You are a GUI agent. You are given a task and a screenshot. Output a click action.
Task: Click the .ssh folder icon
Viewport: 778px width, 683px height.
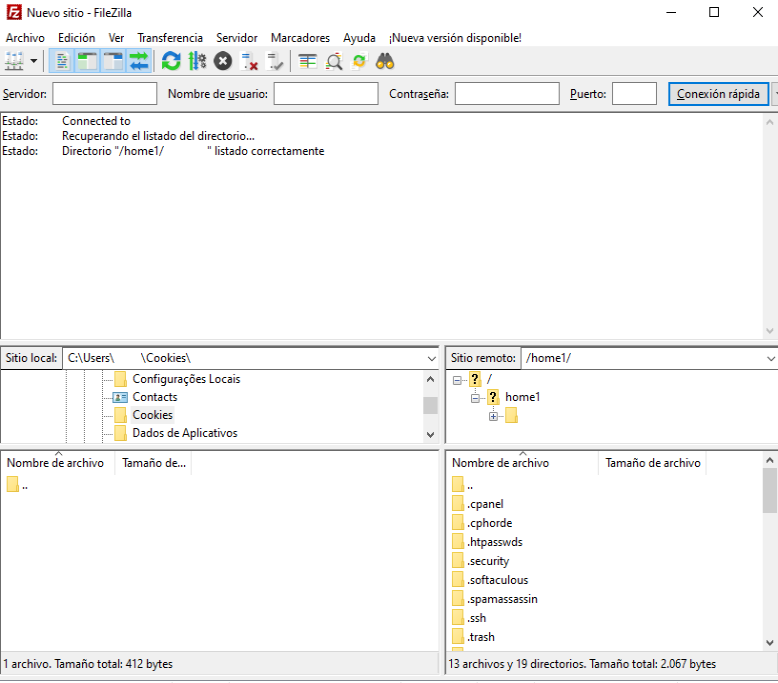tap(457, 618)
